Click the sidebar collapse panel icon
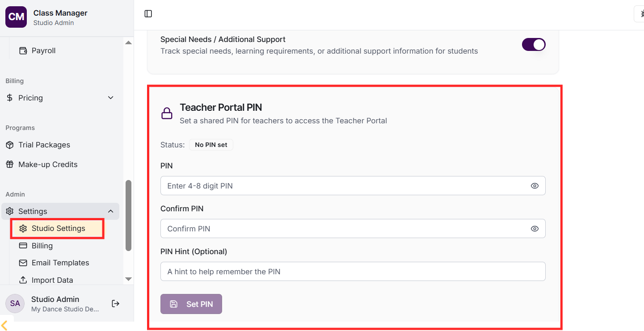The height and width of the screenshot is (331, 644). (x=148, y=14)
